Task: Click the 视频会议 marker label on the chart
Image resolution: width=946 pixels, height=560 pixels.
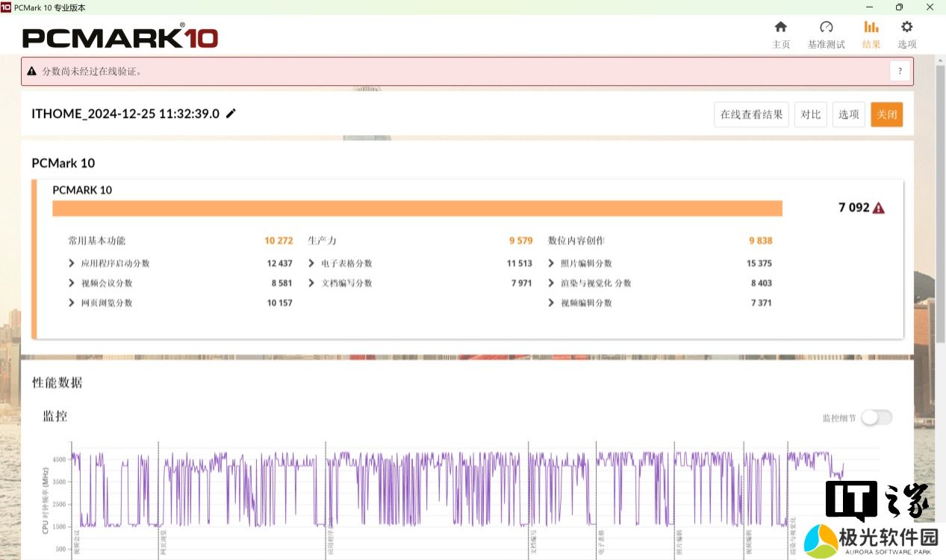Action: (76, 544)
